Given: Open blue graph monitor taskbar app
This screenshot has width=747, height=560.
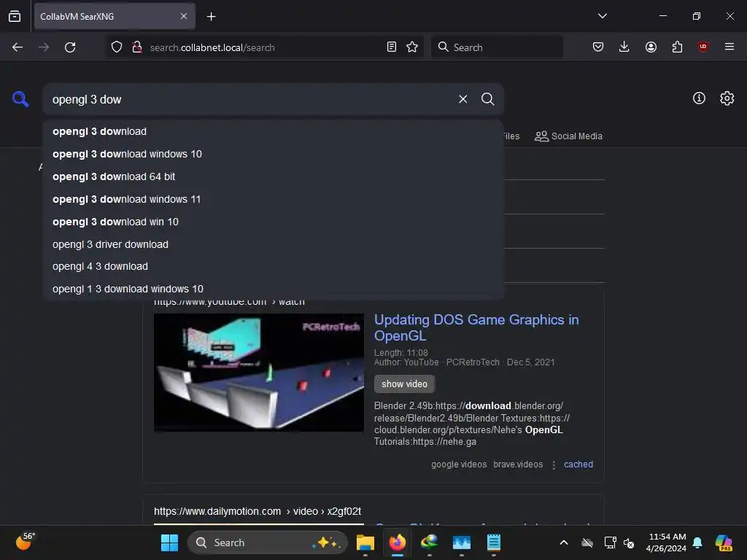Looking at the screenshot, I should pos(461,542).
